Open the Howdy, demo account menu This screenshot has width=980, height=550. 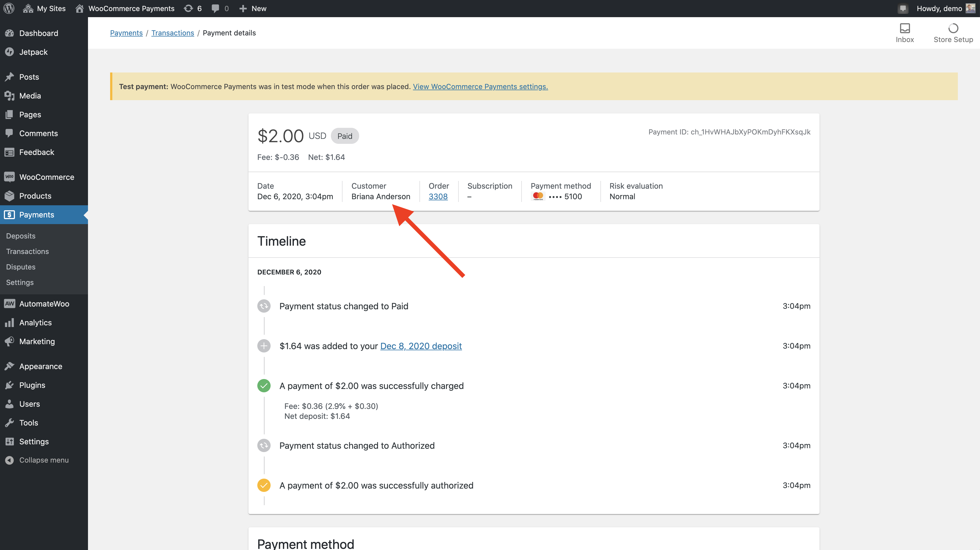click(939, 8)
